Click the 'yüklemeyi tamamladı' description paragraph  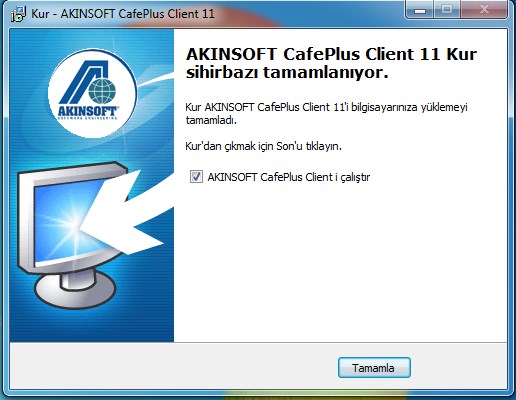point(326,113)
